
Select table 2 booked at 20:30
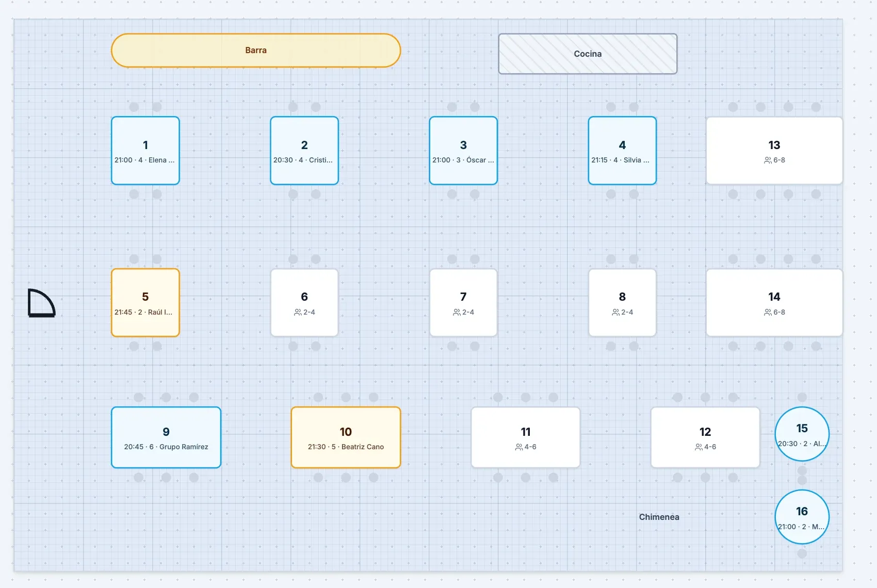pos(304,151)
